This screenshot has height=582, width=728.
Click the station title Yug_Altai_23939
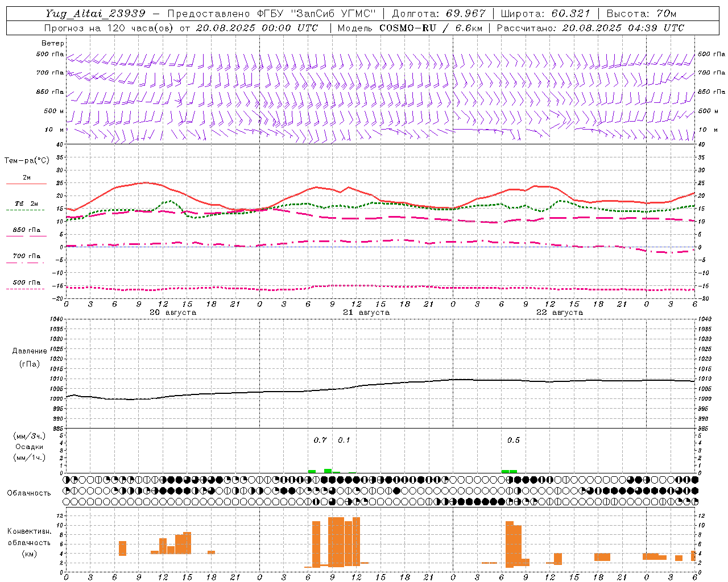point(96,14)
